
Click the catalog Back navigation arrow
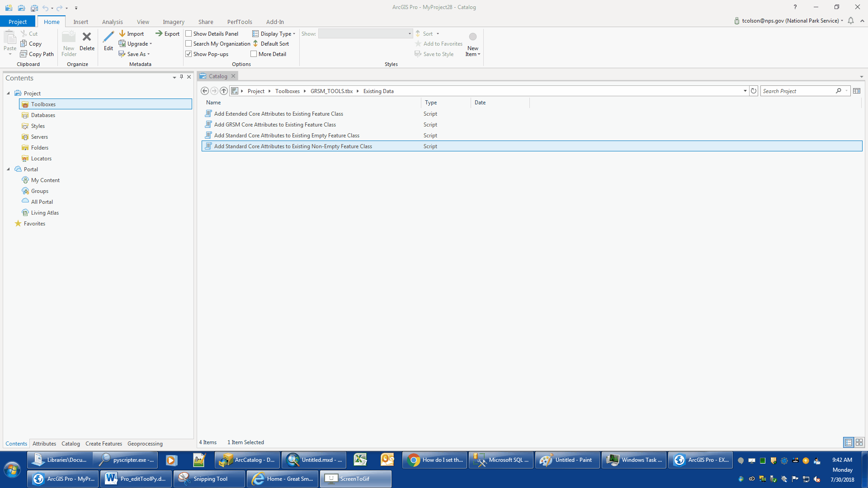(x=205, y=91)
